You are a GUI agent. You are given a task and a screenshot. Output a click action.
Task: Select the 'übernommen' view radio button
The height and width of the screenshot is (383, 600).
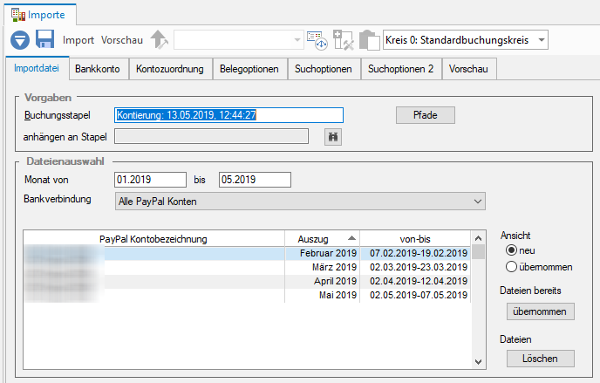click(511, 267)
